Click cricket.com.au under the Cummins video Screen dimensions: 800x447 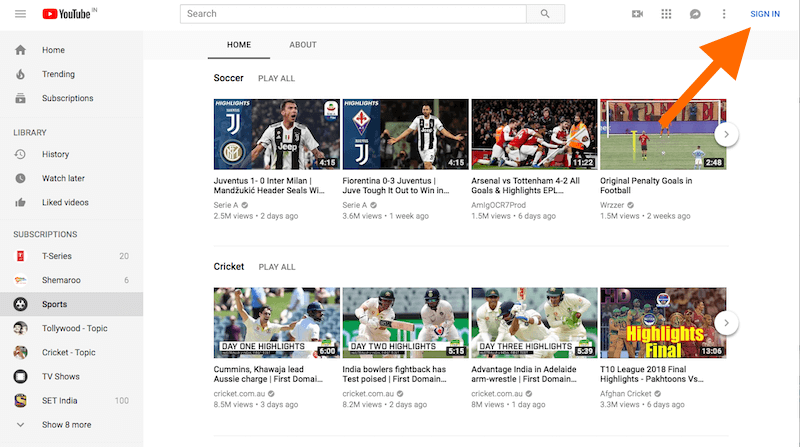coord(239,393)
